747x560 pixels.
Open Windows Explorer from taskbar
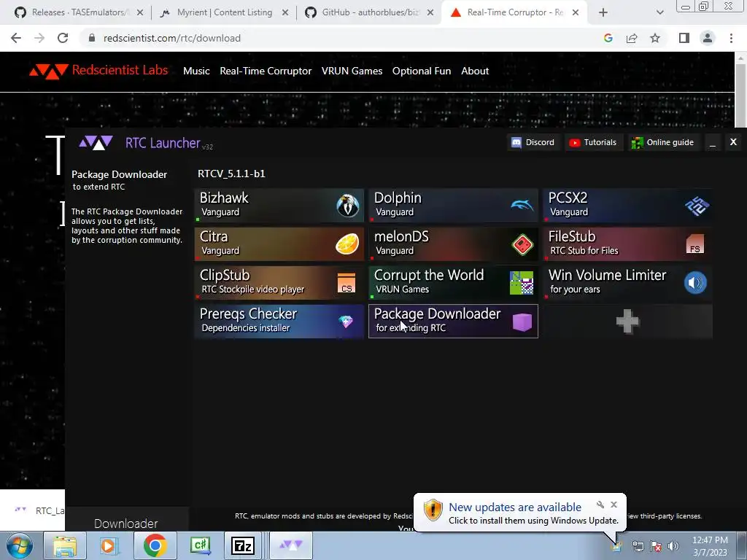tap(65, 545)
